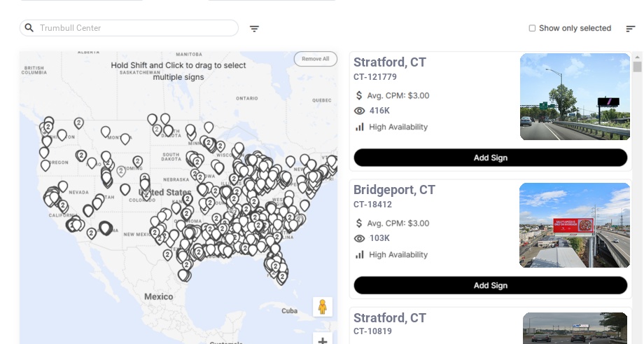Click the listing panel scrollbar thumb
This screenshot has height=344, width=644.
pyautogui.click(x=637, y=67)
